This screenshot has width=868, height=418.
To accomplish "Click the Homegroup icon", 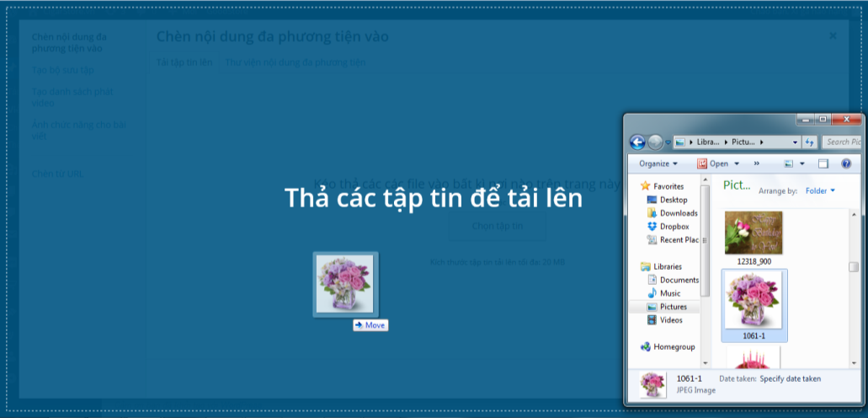I will click(x=645, y=346).
